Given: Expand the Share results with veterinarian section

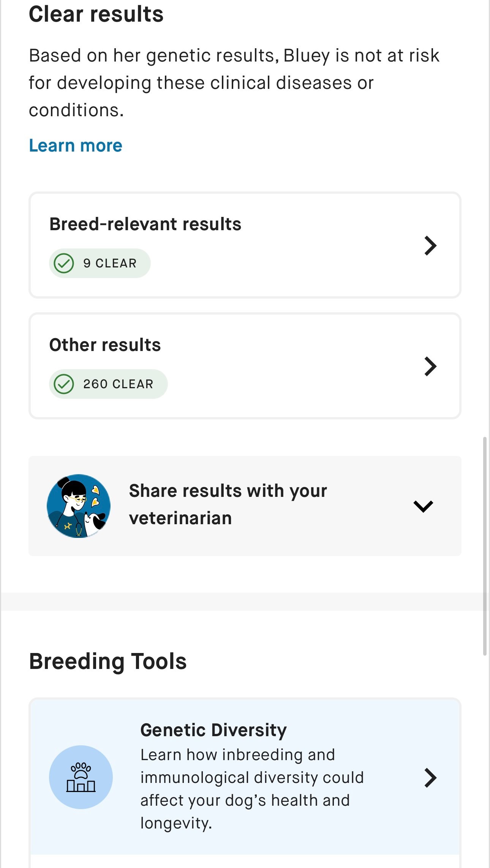Looking at the screenshot, I should click(423, 506).
